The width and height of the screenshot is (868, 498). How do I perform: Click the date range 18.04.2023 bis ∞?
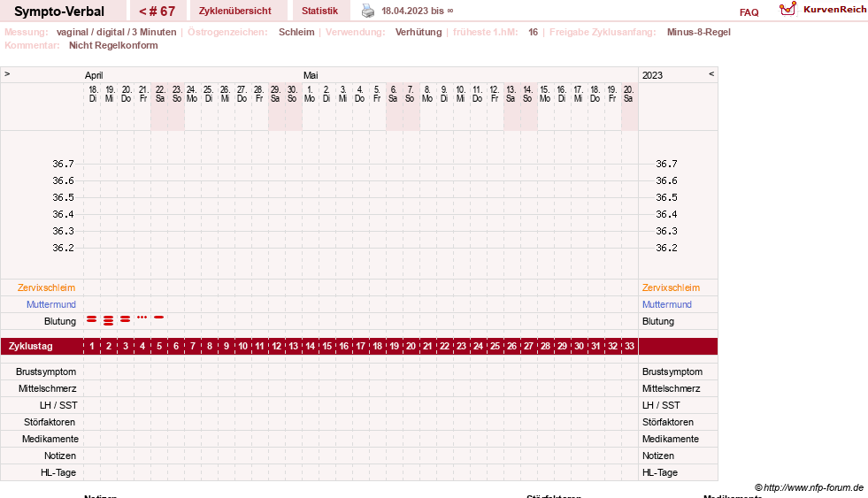click(418, 11)
